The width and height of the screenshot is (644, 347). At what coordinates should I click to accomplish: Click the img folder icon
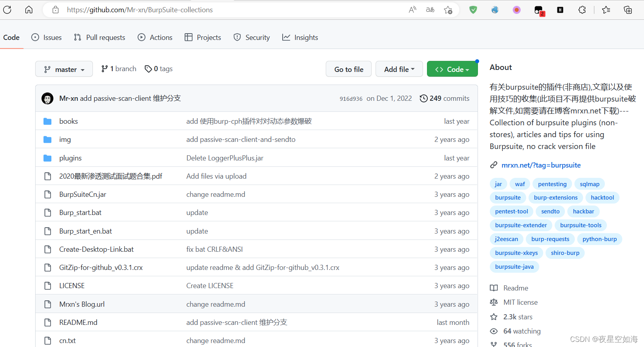[x=47, y=140]
